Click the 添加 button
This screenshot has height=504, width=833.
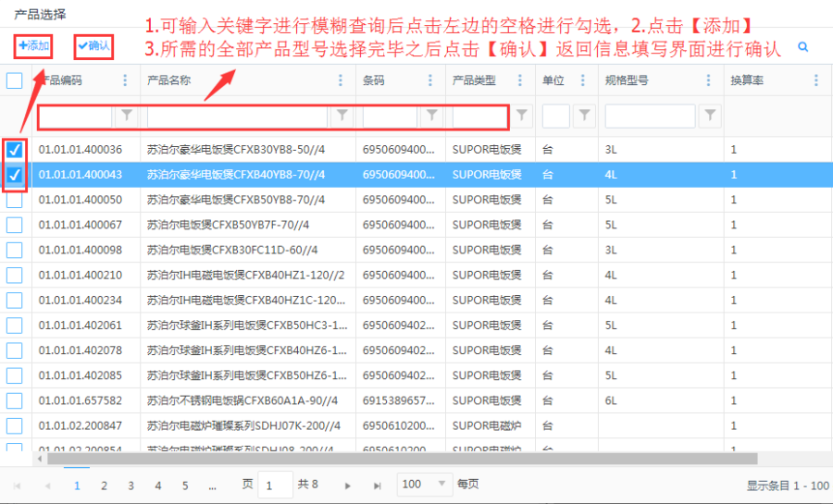click(x=34, y=45)
